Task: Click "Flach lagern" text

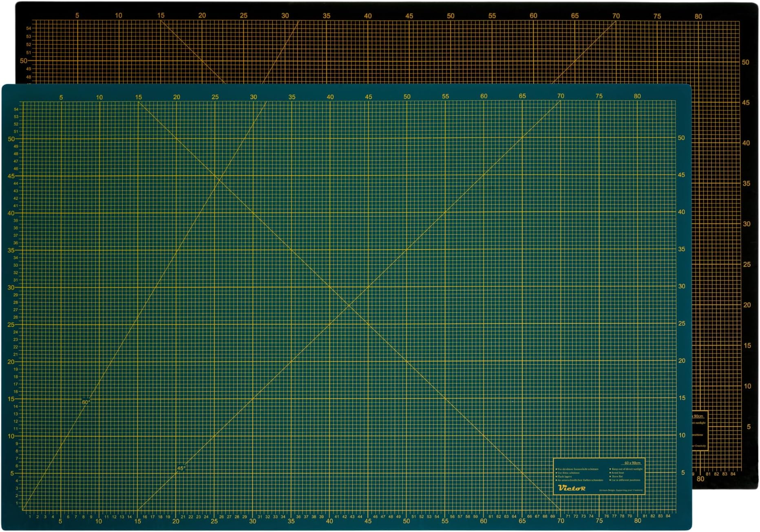Action: point(565,477)
